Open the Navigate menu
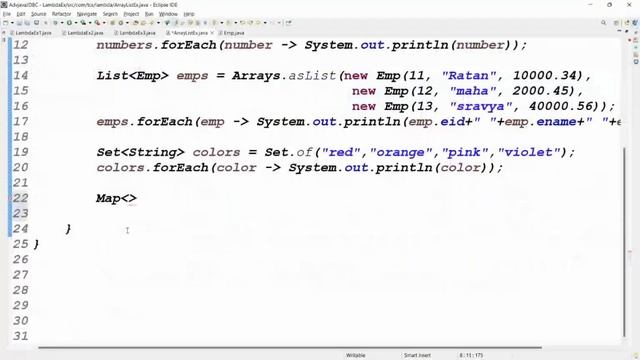640x360 pixels. point(87,14)
